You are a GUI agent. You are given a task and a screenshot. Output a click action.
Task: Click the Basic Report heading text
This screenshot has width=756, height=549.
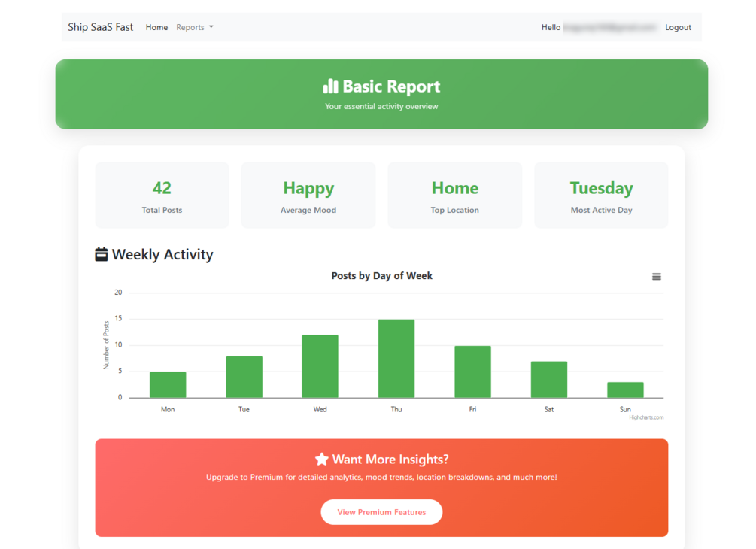(391, 86)
